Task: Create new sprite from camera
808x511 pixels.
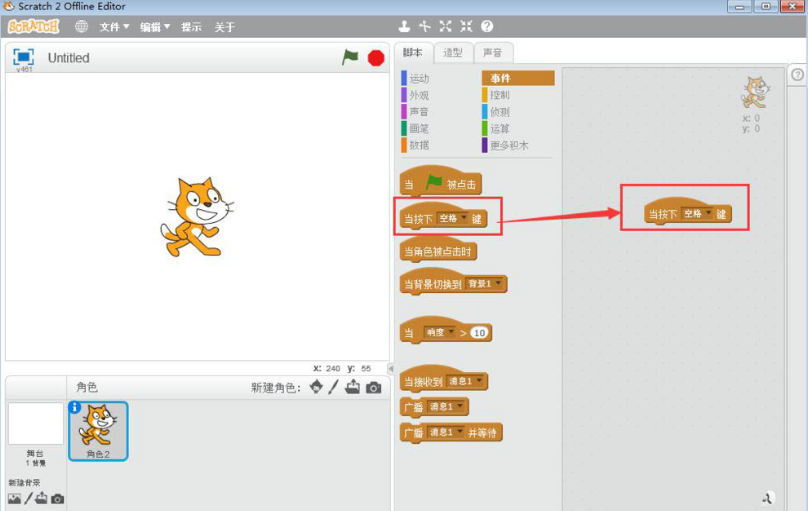Action: (x=374, y=387)
